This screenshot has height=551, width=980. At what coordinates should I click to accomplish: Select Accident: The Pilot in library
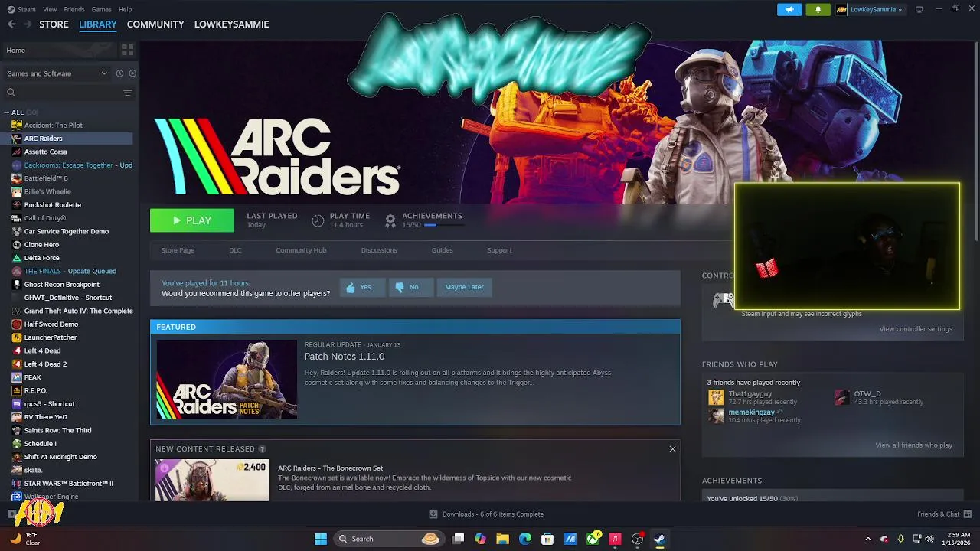point(54,126)
